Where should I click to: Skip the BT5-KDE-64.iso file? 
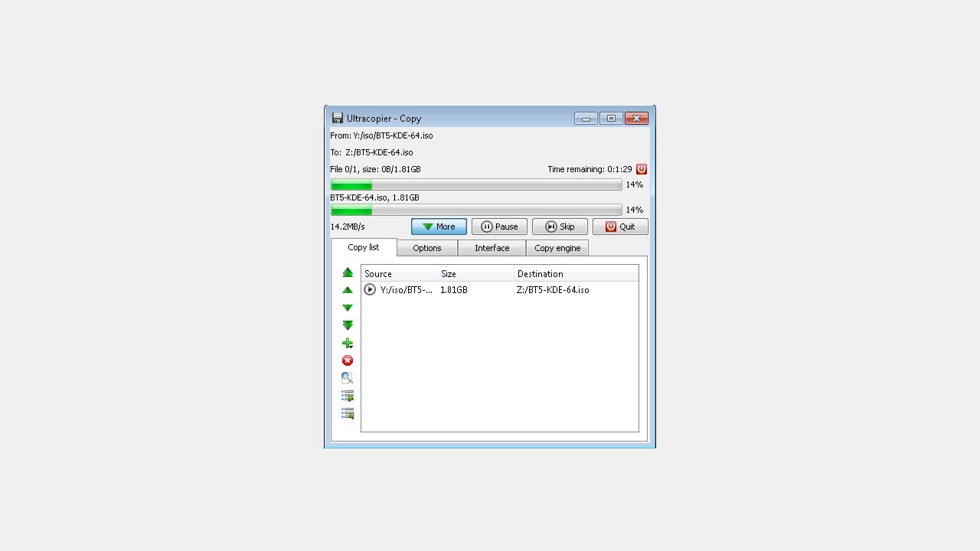pyautogui.click(x=560, y=227)
